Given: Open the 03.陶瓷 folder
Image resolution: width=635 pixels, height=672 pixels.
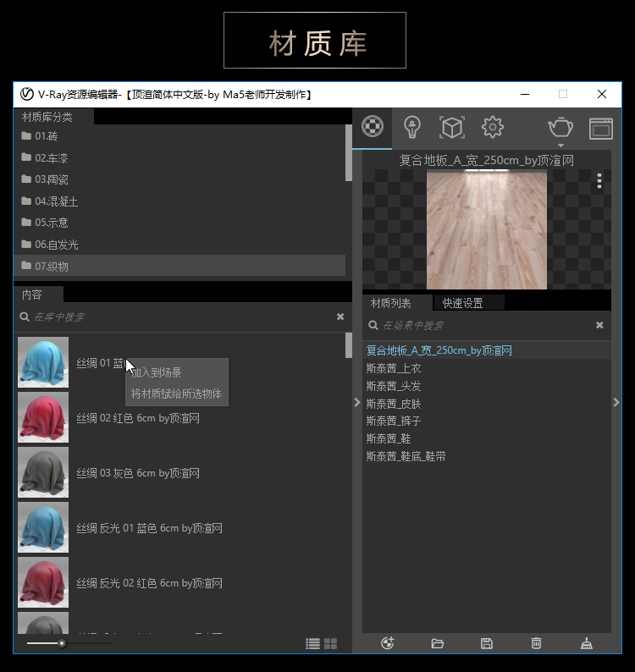Looking at the screenshot, I should tap(179, 179).
